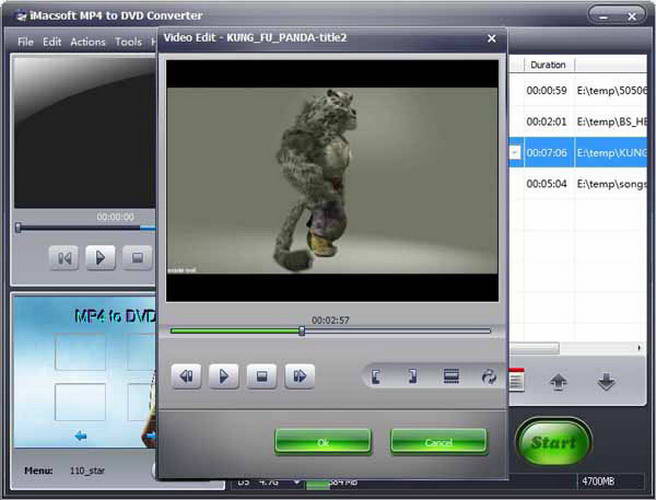Minimize the iMacsoft main window
Screen dimensions: 656x500
click(x=603, y=17)
